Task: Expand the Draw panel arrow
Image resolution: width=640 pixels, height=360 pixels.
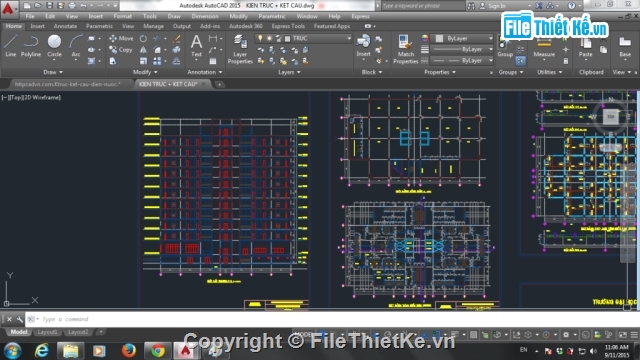Action: (x=61, y=72)
